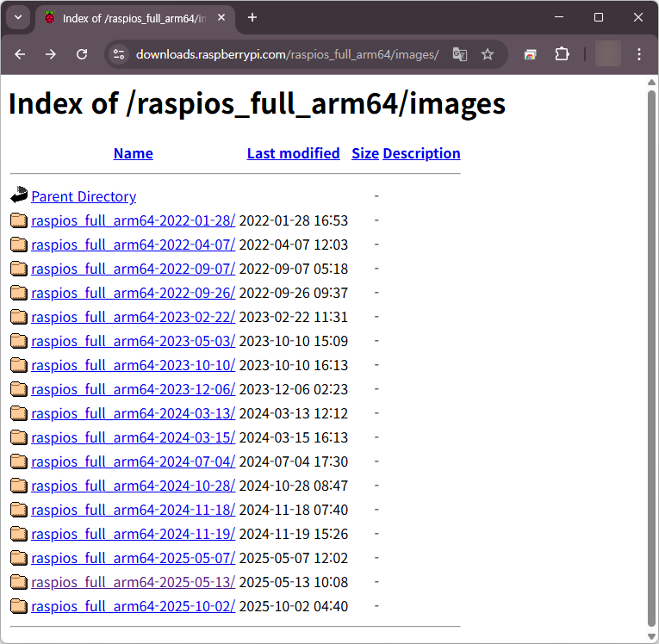The width and height of the screenshot is (659, 644).
Task: Click folder icon beside 2022-01-28 entry
Action: pos(19,220)
